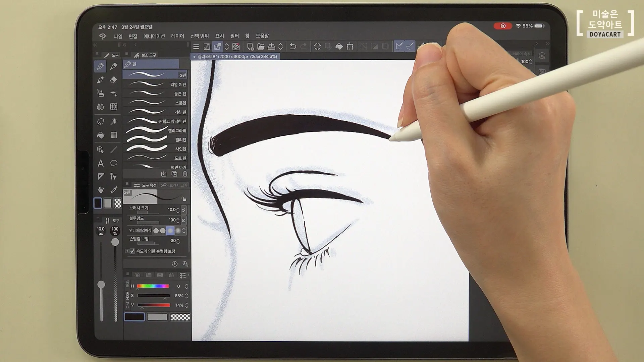Viewport: 644px width, 362px height.
Task: Select the Balloon tool
Action: [x=114, y=163]
